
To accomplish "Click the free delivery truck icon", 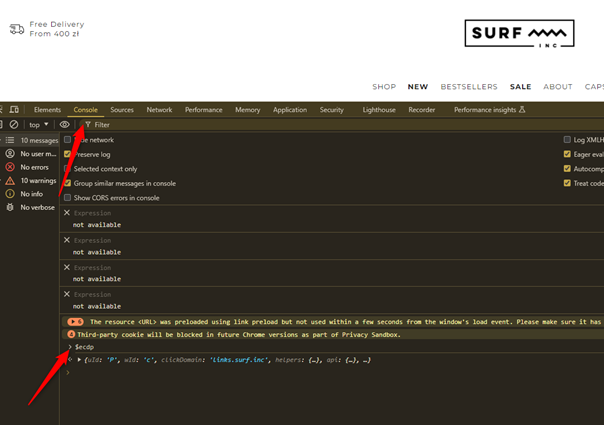I will tap(17, 29).
